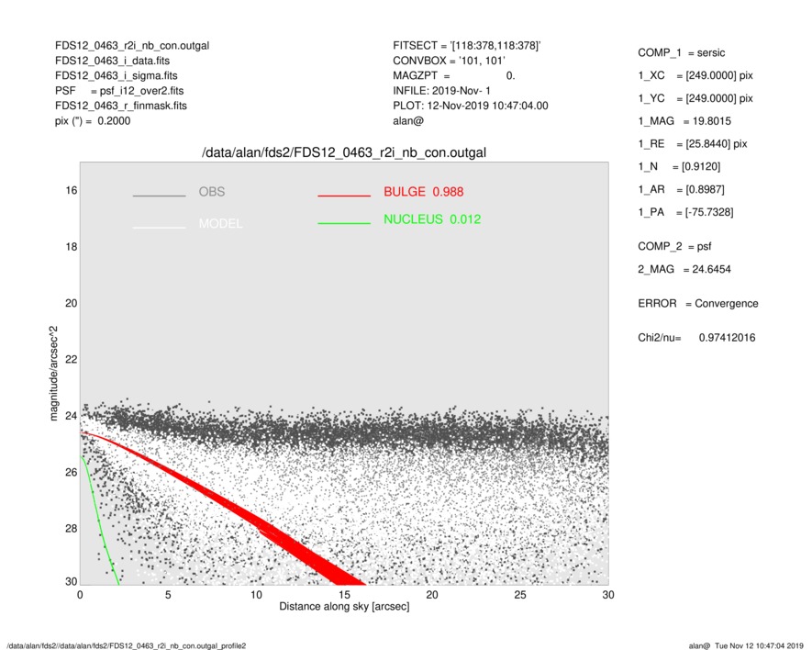
Task: Click the white MODEL legend line sample
Action: (159, 228)
